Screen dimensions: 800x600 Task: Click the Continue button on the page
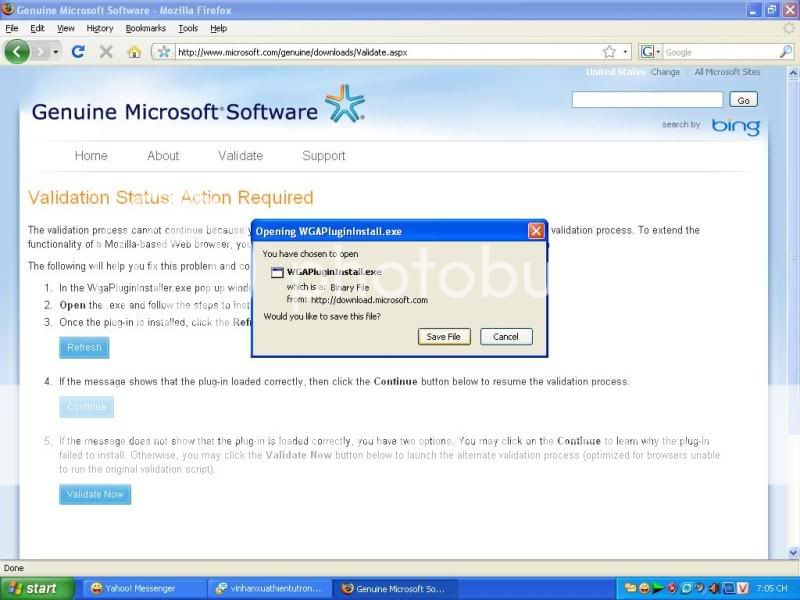pyautogui.click(x=86, y=407)
